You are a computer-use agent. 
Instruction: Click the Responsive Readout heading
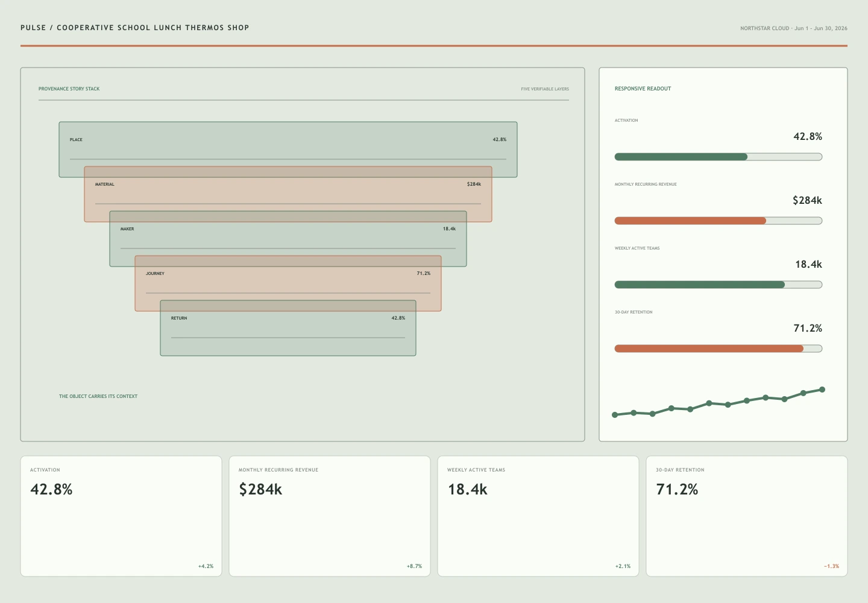[643, 89]
